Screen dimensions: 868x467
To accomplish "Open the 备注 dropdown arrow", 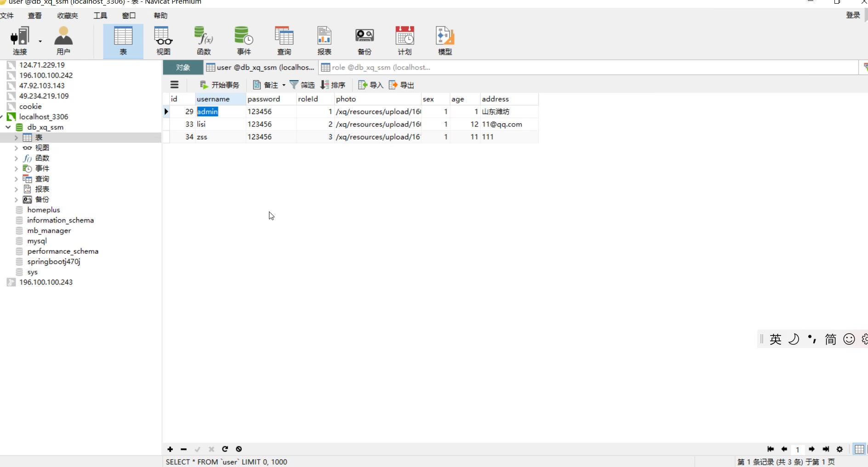I will coord(284,85).
